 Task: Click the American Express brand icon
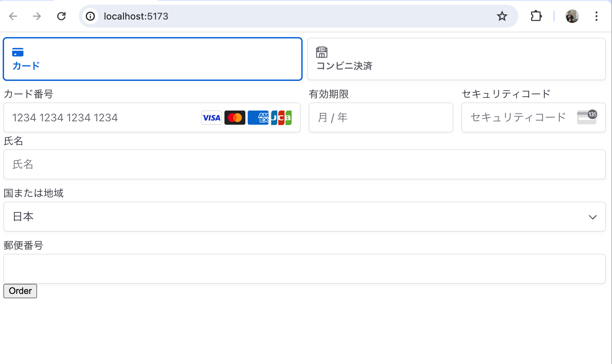click(x=258, y=118)
